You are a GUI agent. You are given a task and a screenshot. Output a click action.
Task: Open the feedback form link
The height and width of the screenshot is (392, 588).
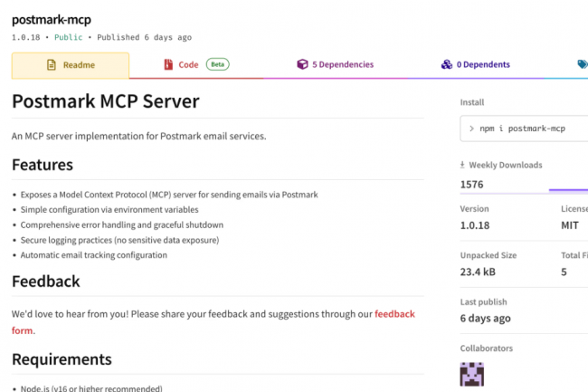pos(394,314)
